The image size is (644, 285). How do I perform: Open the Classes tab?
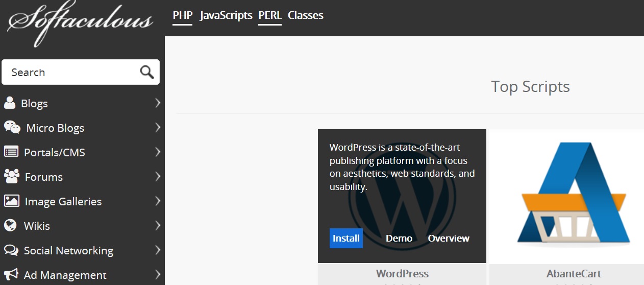pos(306,15)
